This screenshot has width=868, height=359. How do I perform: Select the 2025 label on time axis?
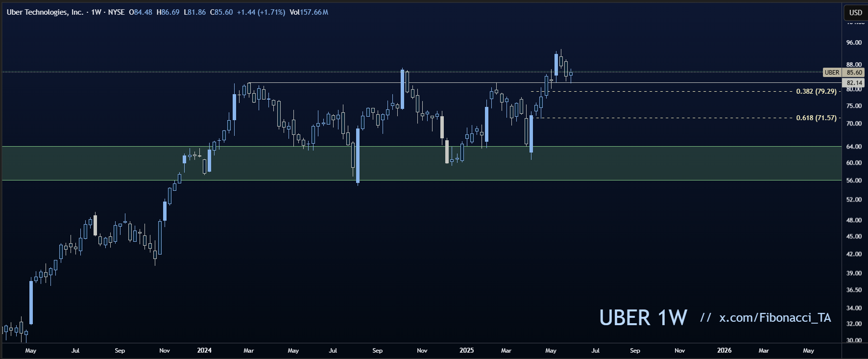[x=466, y=350]
